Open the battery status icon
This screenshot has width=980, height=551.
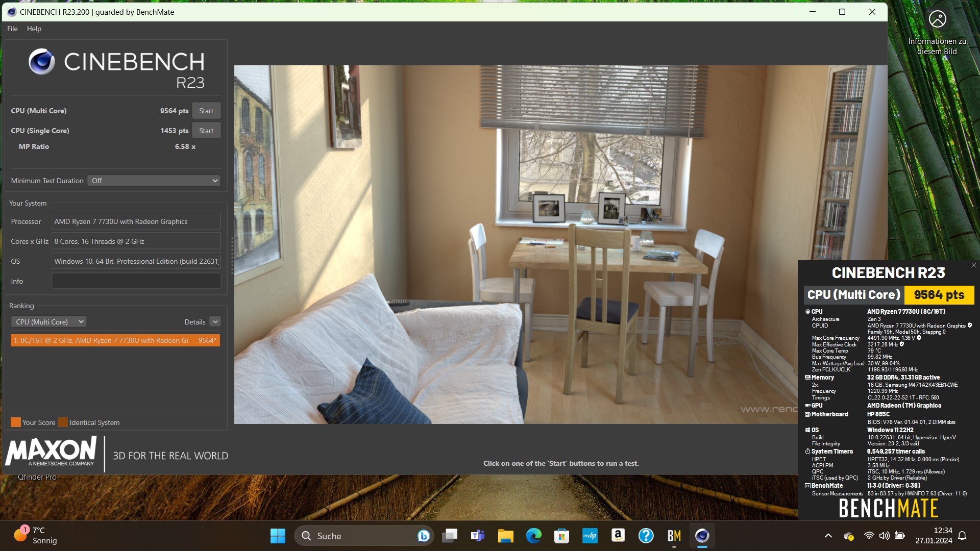click(900, 536)
